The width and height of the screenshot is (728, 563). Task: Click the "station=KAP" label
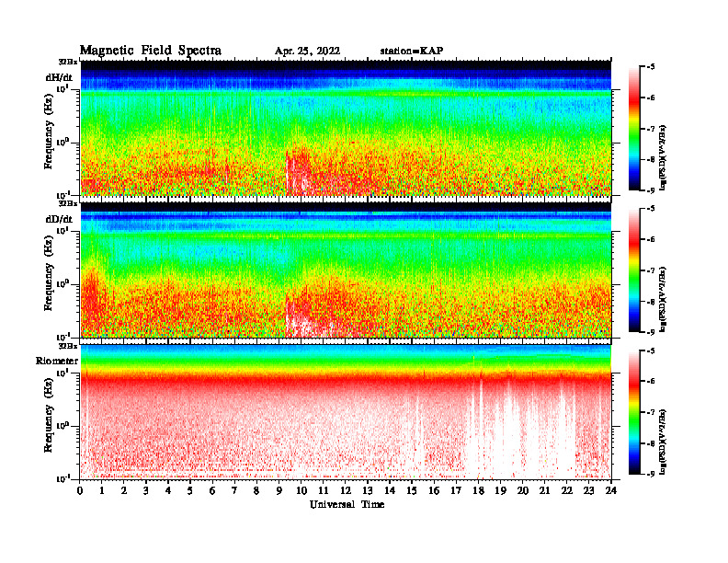412,51
